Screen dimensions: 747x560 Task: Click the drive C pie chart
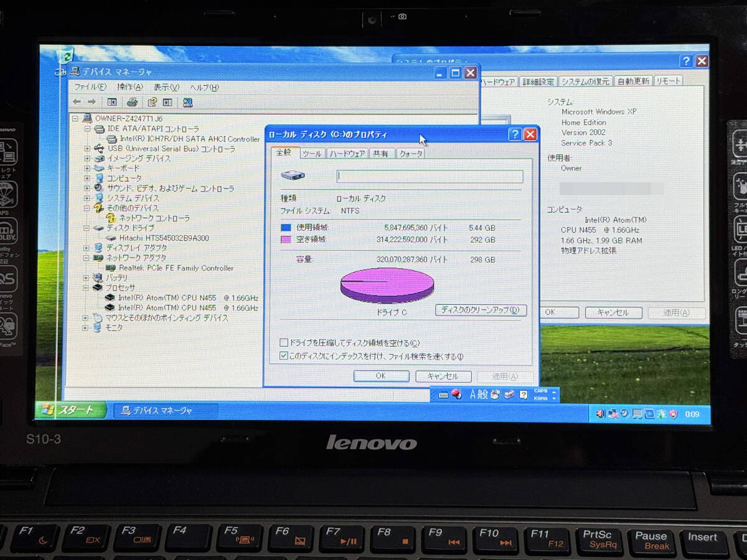(x=387, y=286)
